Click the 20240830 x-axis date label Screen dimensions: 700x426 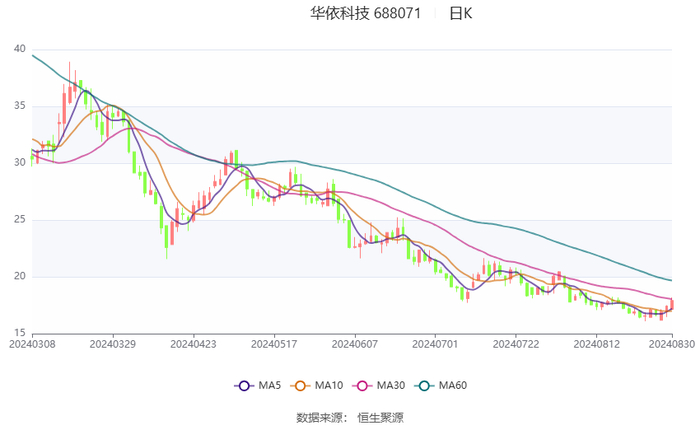click(x=672, y=344)
